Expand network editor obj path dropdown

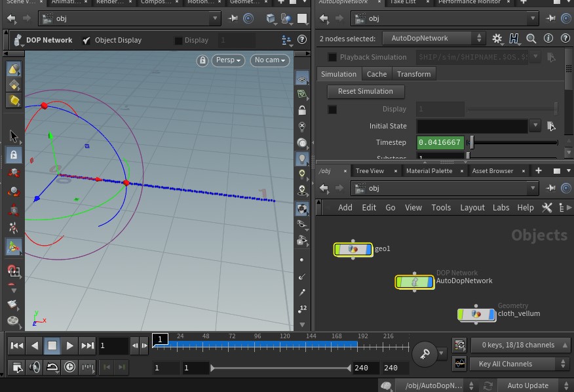pyautogui.click(x=532, y=188)
